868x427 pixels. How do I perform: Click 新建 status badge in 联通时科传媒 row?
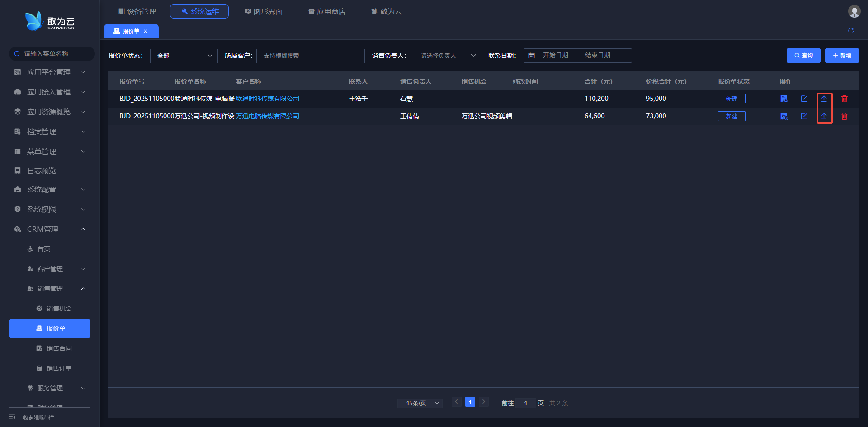(731, 99)
